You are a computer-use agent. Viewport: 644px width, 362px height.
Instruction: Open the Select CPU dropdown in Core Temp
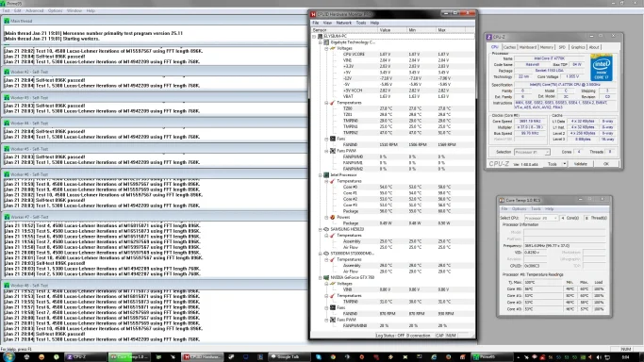coord(541,218)
